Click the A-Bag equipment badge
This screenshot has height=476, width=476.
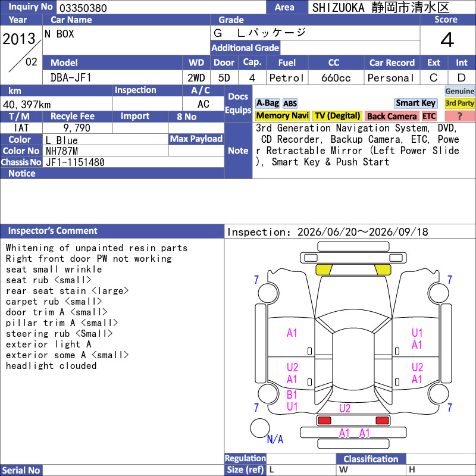click(x=267, y=103)
